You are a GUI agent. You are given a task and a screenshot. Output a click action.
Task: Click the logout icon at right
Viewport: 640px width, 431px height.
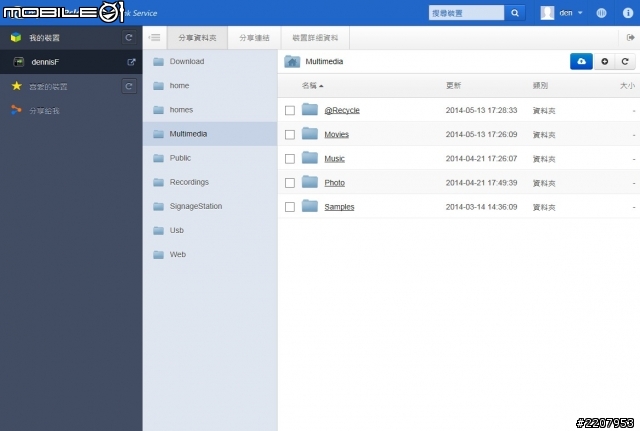point(630,38)
